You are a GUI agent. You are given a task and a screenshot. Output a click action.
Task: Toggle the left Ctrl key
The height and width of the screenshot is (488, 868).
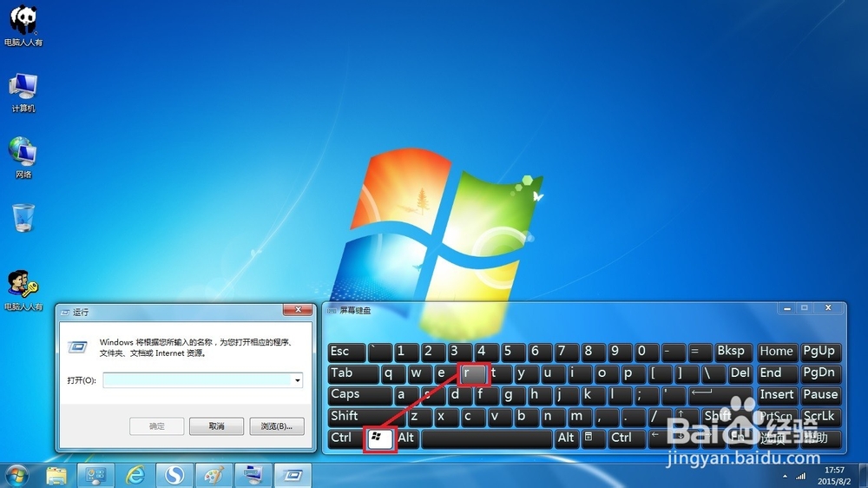345,439
